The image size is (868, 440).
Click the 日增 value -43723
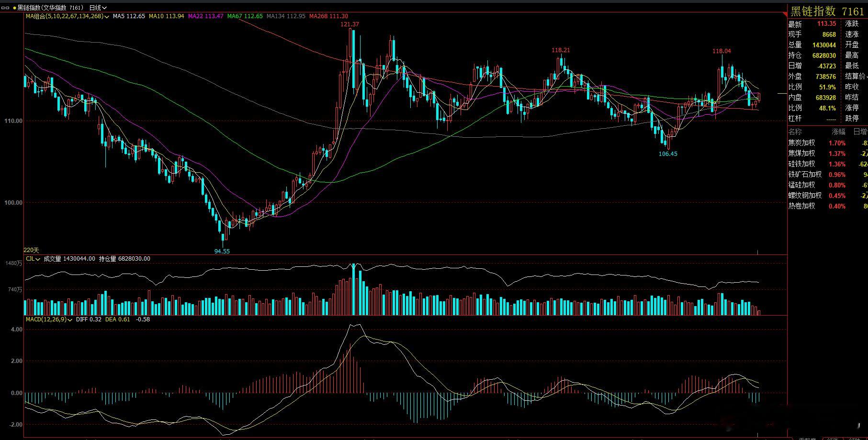[x=826, y=66]
